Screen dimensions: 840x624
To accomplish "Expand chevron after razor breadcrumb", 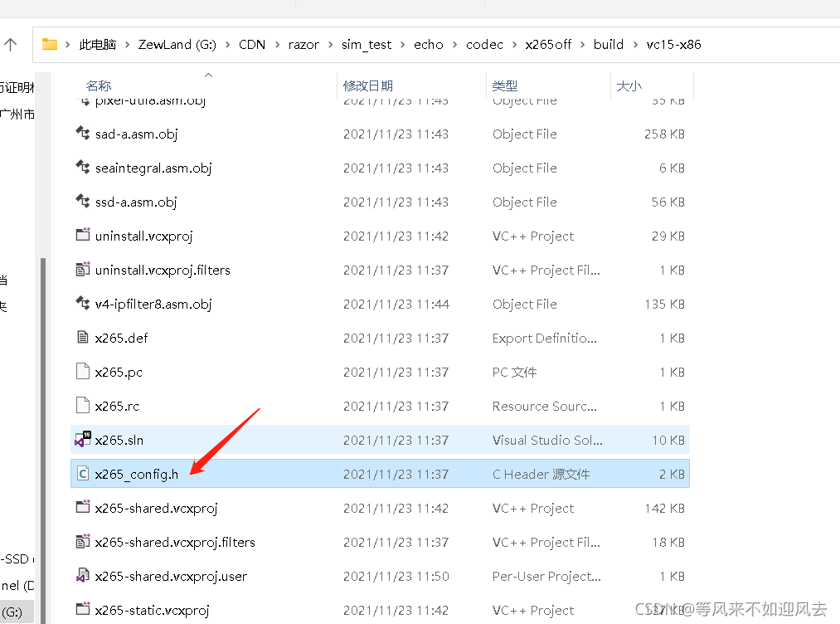I will tap(331, 45).
